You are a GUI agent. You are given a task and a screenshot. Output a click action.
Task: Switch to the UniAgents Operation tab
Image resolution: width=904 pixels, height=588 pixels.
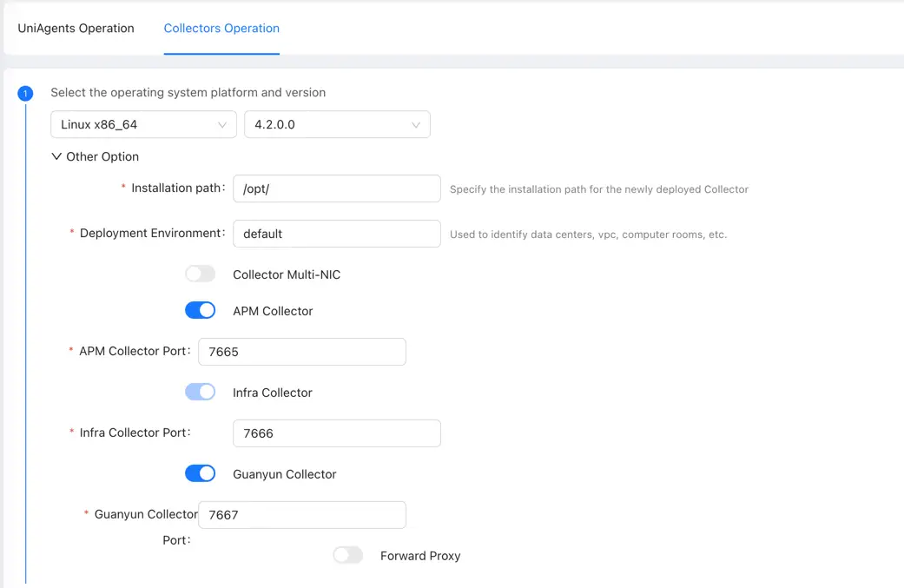click(76, 28)
